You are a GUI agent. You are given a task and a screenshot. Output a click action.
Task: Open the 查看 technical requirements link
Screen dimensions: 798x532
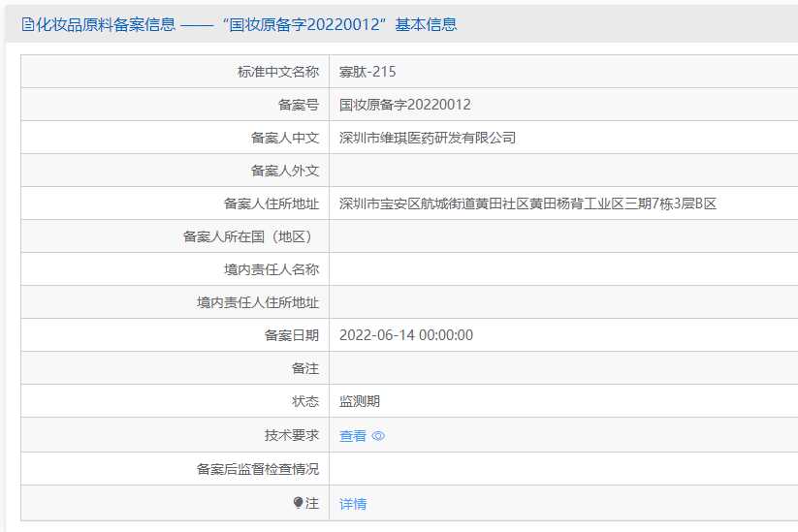coord(353,436)
